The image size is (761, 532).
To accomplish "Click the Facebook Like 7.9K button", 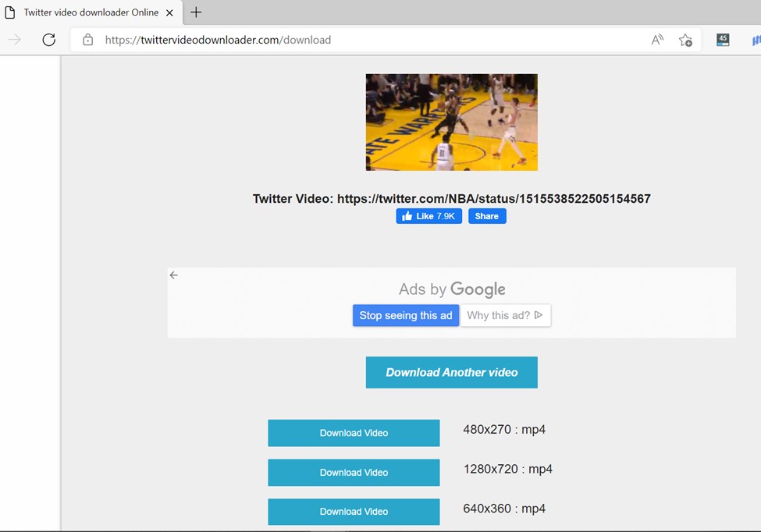I will [429, 216].
